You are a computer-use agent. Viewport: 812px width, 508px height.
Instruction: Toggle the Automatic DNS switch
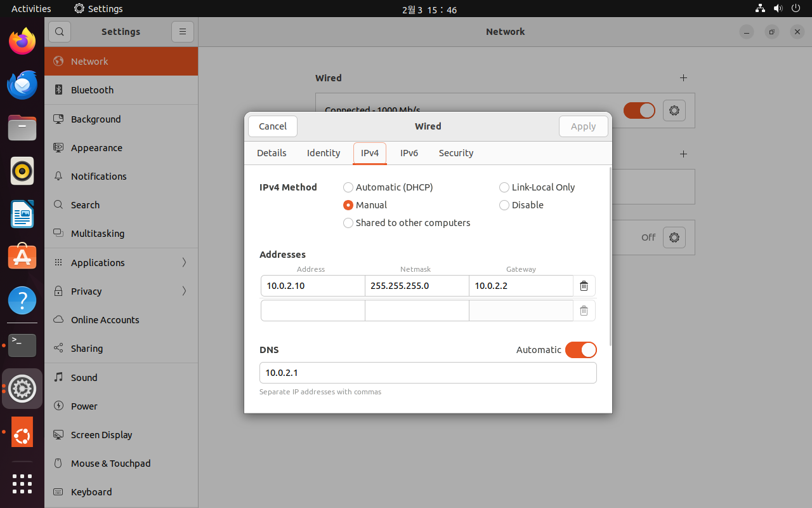[x=581, y=350]
